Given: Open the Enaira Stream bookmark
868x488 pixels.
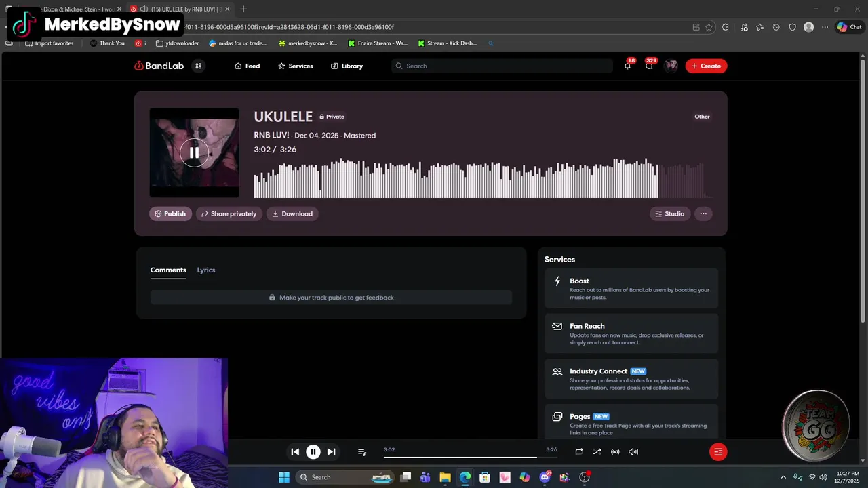Looking at the screenshot, I should coord(378,43).
